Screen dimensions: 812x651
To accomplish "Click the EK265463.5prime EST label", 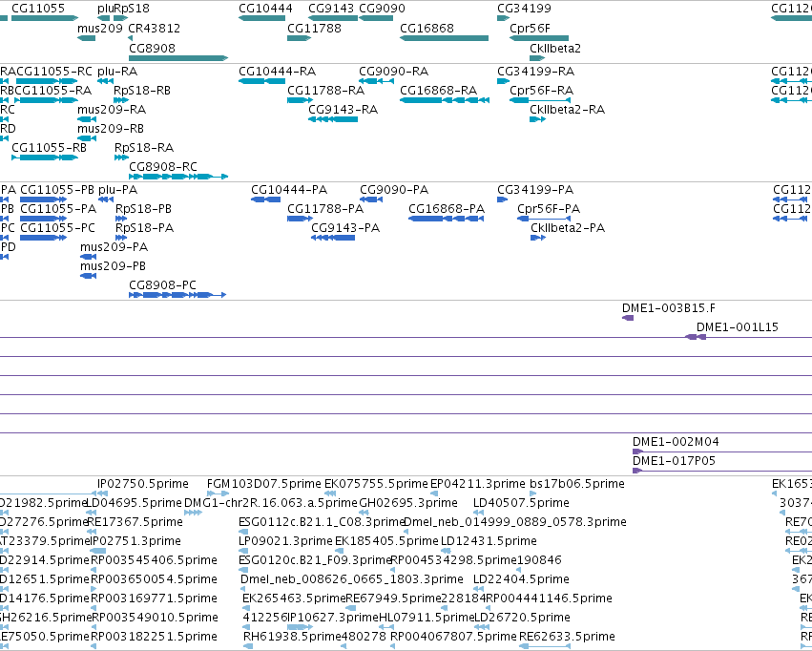I will click(294, 598).
